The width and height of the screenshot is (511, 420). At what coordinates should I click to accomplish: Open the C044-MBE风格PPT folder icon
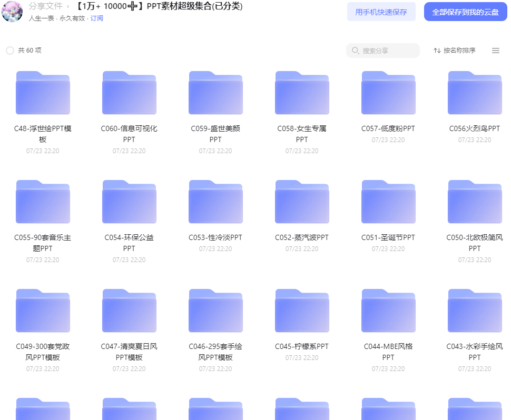pyautogui.click(x=388, y=311)
